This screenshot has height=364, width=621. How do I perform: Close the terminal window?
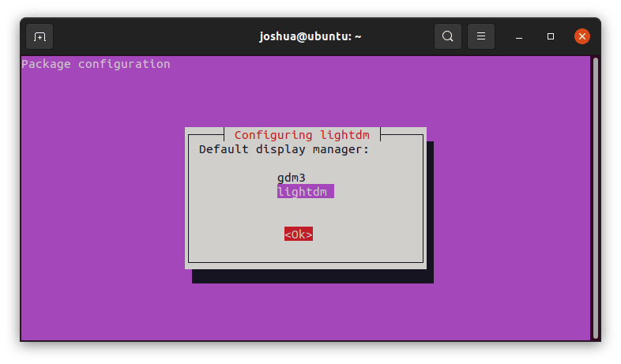pyautogui.click(x=582, y=36)
